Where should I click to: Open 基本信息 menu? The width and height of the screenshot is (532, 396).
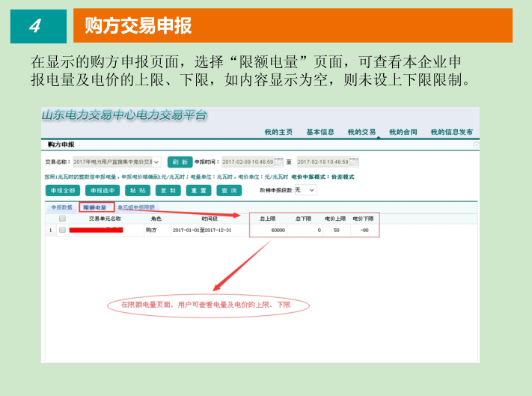pyautogui.click(x=320, y=132)
